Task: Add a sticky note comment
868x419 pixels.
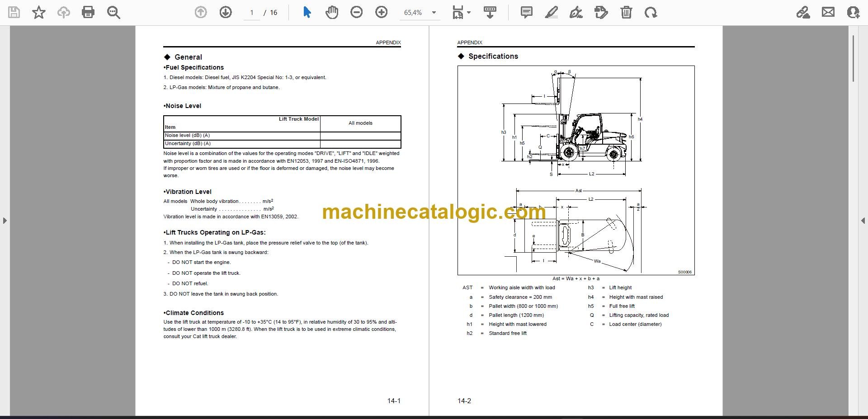Action: (x=526, y=12)
